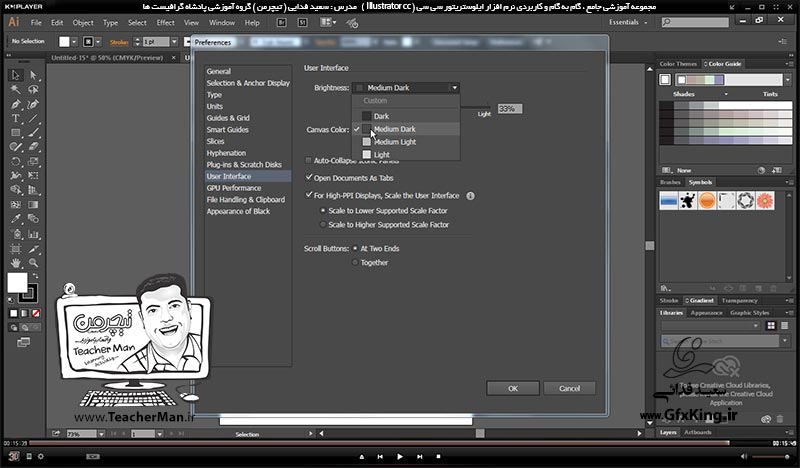
Task: Open the File menu
Action: click(36, 22)
